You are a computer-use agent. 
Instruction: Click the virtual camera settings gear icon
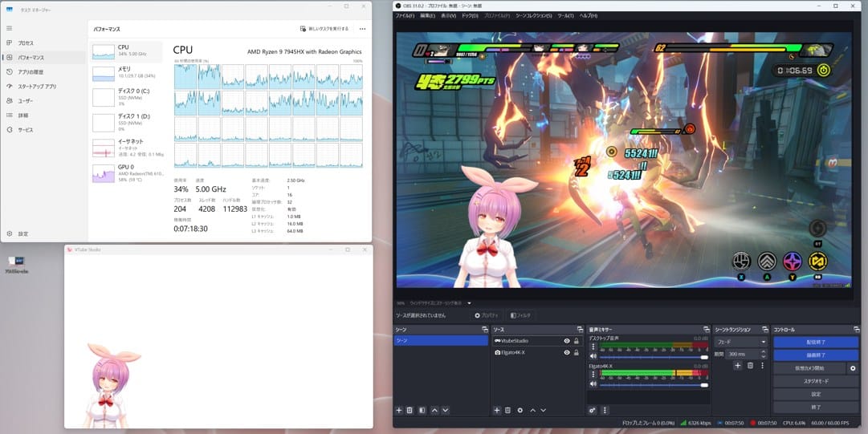tap(853, 368)
